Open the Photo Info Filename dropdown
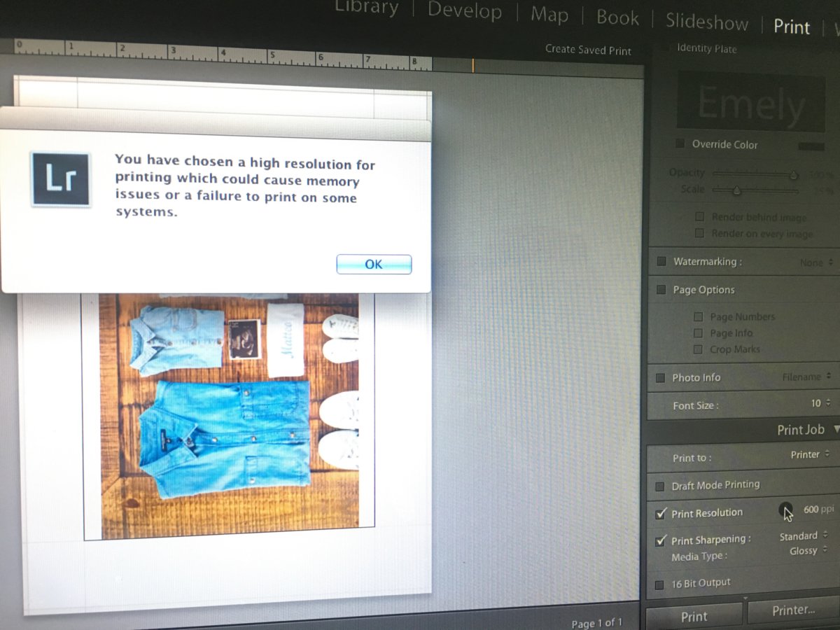Screen dimensions: 840x630 coord(806,377)
